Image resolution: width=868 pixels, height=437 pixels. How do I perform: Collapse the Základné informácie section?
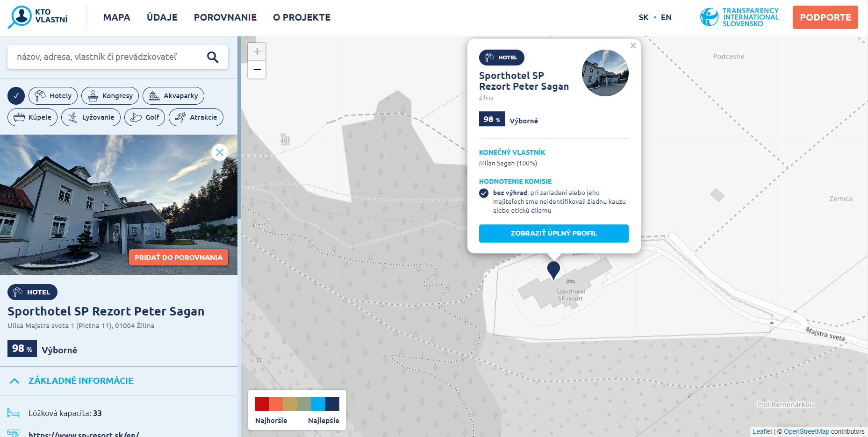coord(14,381)
